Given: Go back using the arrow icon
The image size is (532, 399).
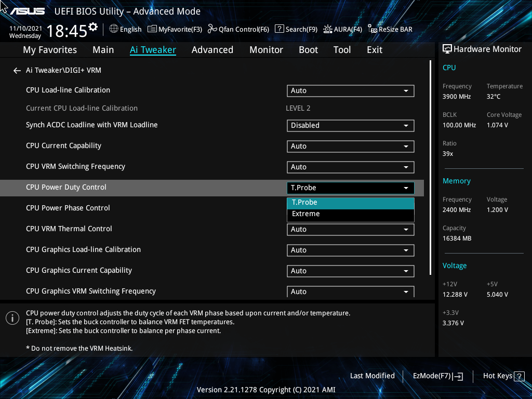Looking at the screenshot, I should [17, 71].
